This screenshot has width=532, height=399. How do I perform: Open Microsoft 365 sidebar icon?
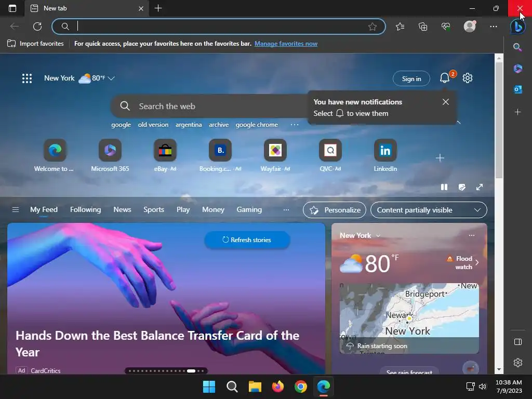(518, 68)
